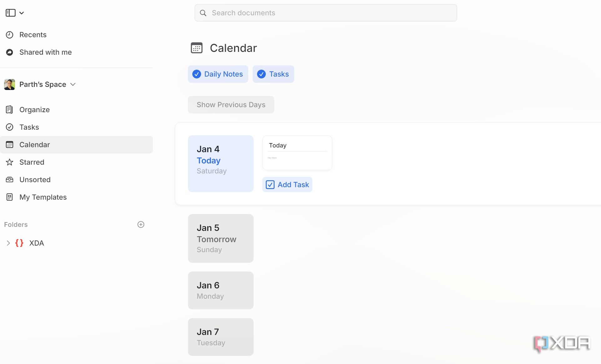Image resolution: width=601 pixels, height=364 pixels.
Task: Click the Organize document icon
Action: (x=9, y=110)
